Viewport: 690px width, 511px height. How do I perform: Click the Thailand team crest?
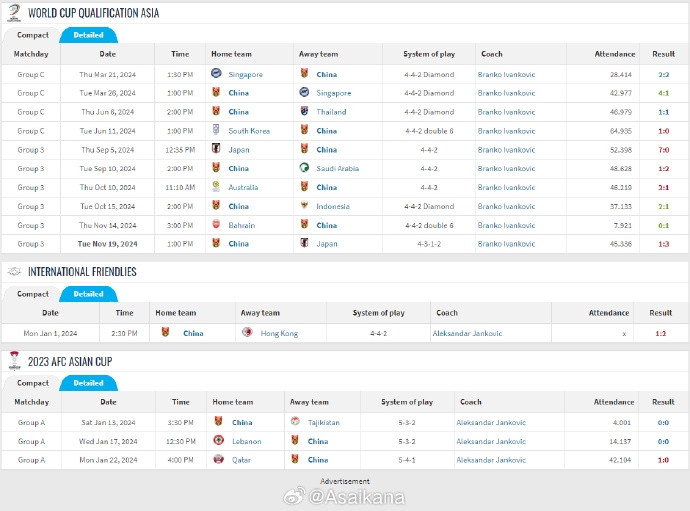pyautogui.click(x=304, y=112)
